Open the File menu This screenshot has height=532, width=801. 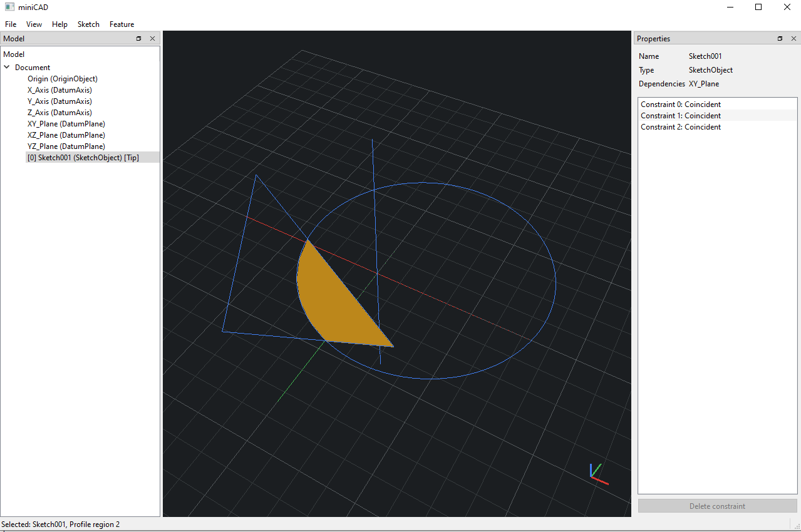11,24
